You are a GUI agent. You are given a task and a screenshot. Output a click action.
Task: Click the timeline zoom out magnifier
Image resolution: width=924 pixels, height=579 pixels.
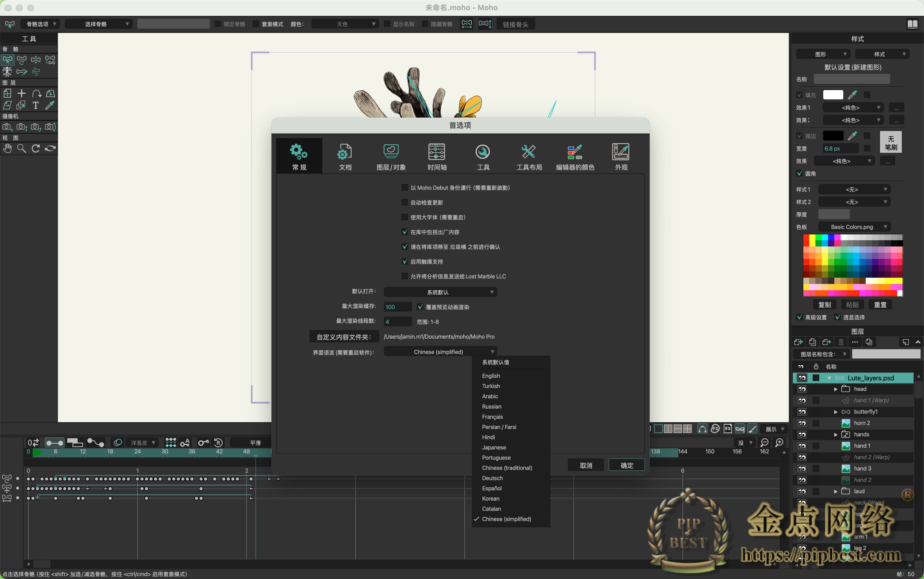tap(764, 443)
